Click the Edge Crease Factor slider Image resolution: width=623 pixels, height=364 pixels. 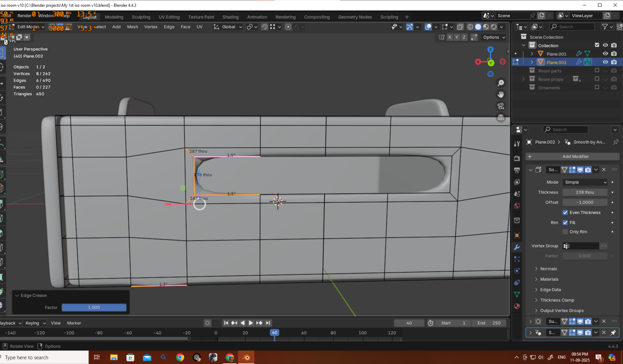(94, 308)
